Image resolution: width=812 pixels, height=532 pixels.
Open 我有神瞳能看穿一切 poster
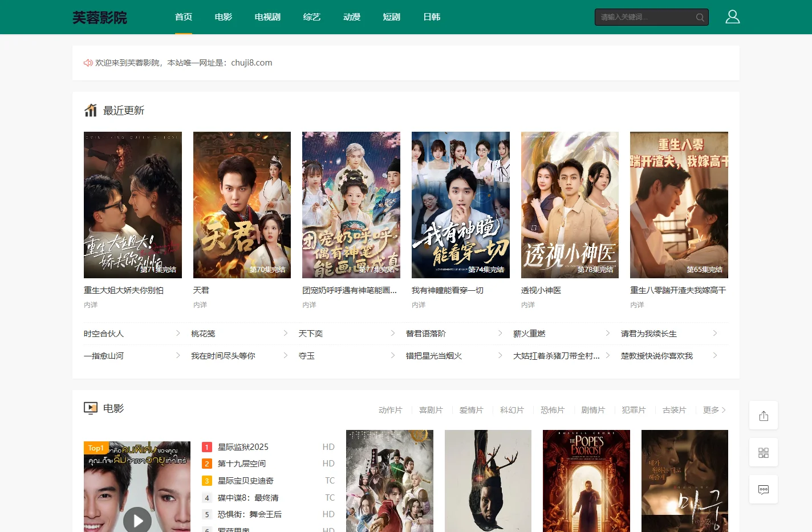pyautogui.click(x=461, y=205)
